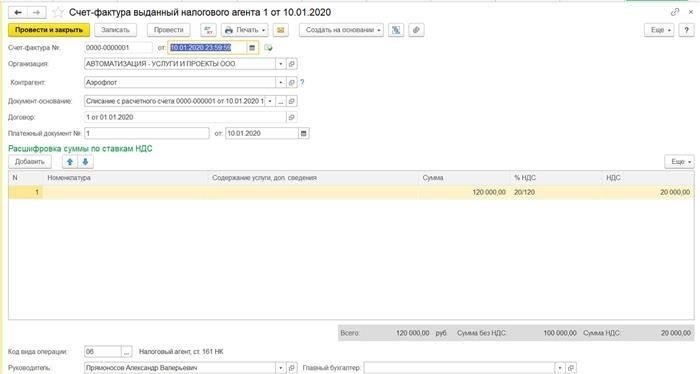Copy link to document icon at top right

pos(675,12)
